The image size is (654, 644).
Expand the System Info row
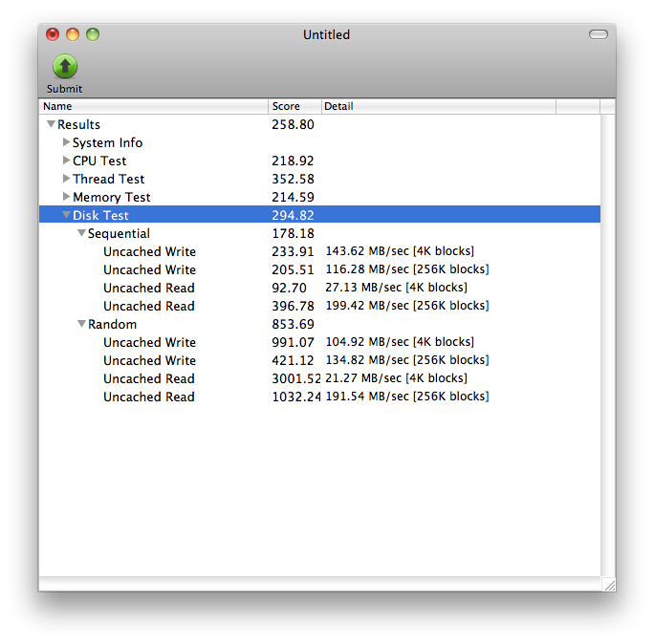pos(66,142)
